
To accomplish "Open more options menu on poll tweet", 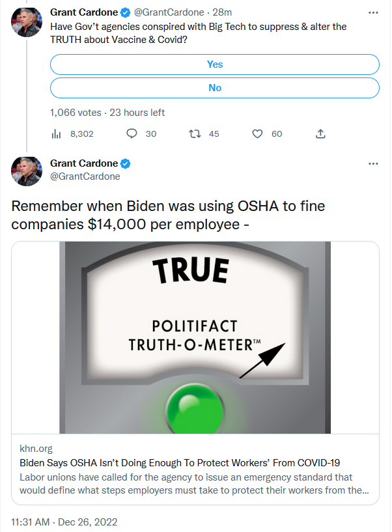I will pos(372,13).
